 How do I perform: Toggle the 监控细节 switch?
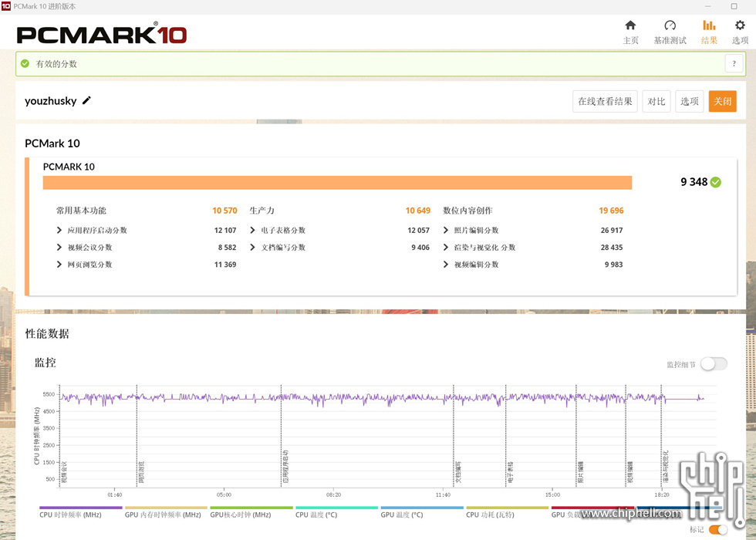[x=714, y=364]
